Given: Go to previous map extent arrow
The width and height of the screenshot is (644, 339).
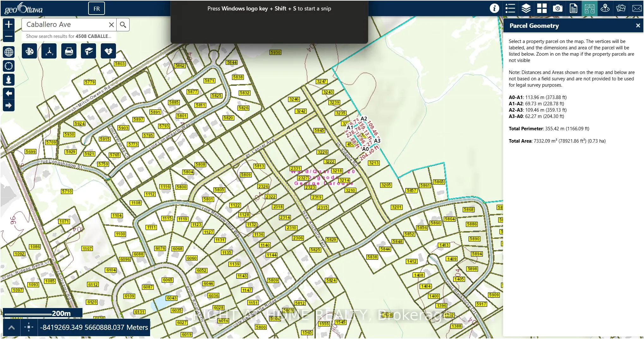Looking at the screenshot, I should tap(9, 93).
